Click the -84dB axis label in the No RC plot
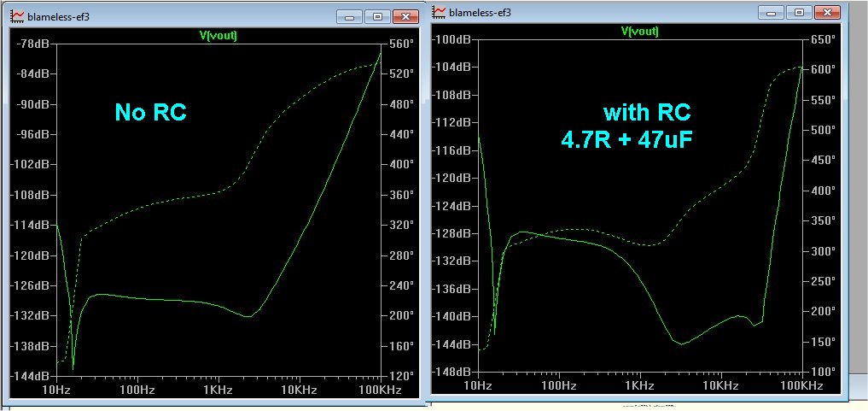 point(34,73)
